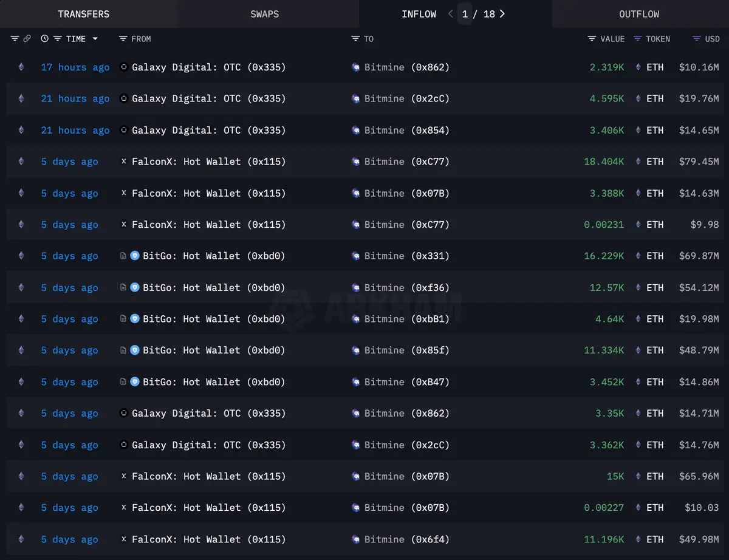Open the leftmost filter icon in the header
The height and width of the screenshot is (560, 729).
click(x=15, y=38)
